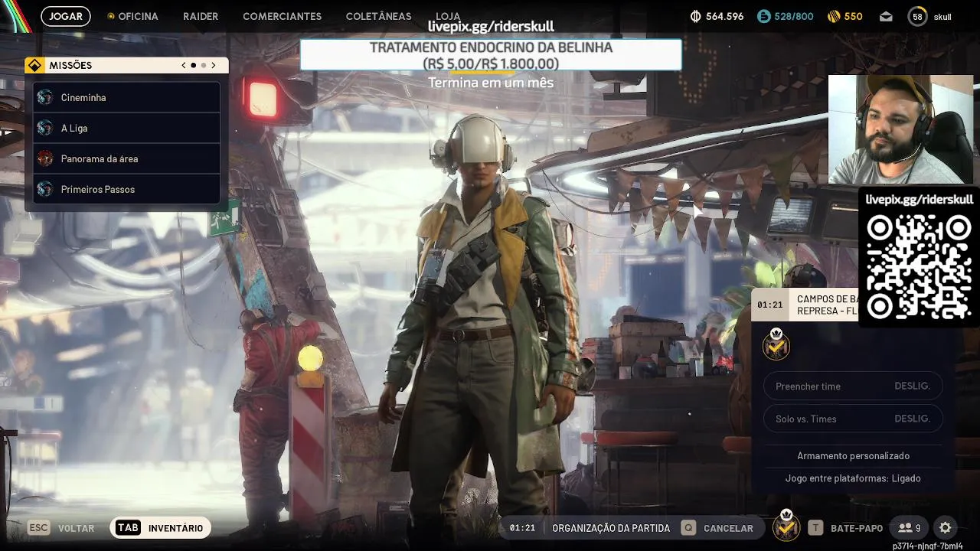Viewport: 980px width, 551px height.
Task: Open the friends list icon showing 9
Action: pos(909,528)
